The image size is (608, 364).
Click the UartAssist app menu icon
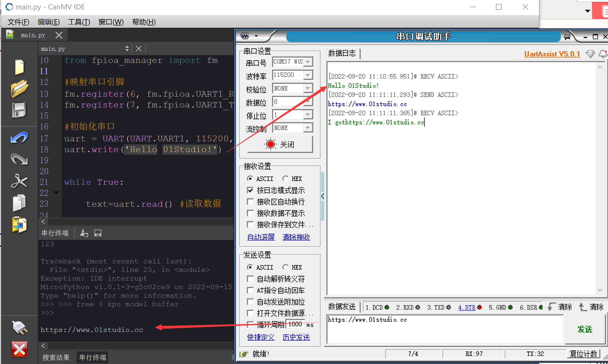pos(245,36)
